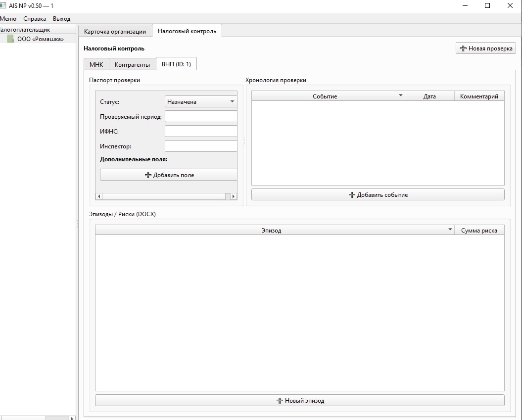The width and height of the screenshot is (522, 420).
Task: Open the Меню menu
Action: [x=8, y=19]
